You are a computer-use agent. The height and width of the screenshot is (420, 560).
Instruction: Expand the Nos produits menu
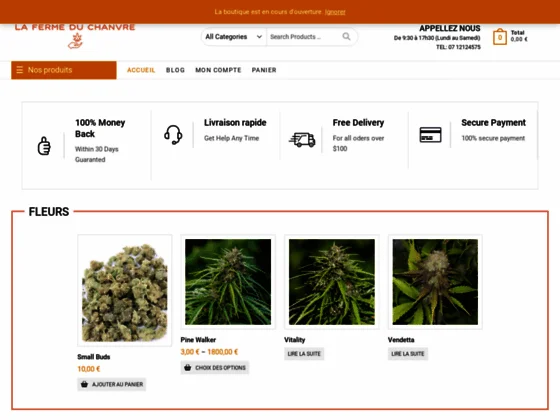(64, 70)
